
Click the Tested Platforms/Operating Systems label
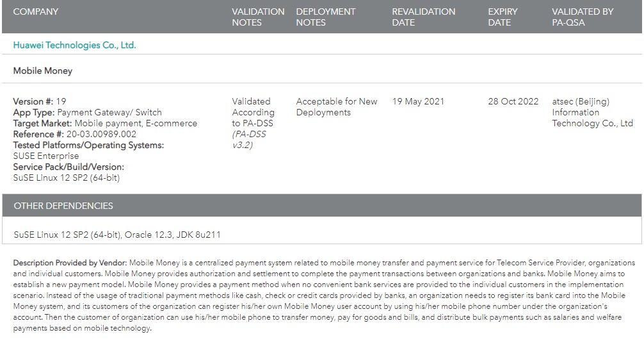(88, 145)
